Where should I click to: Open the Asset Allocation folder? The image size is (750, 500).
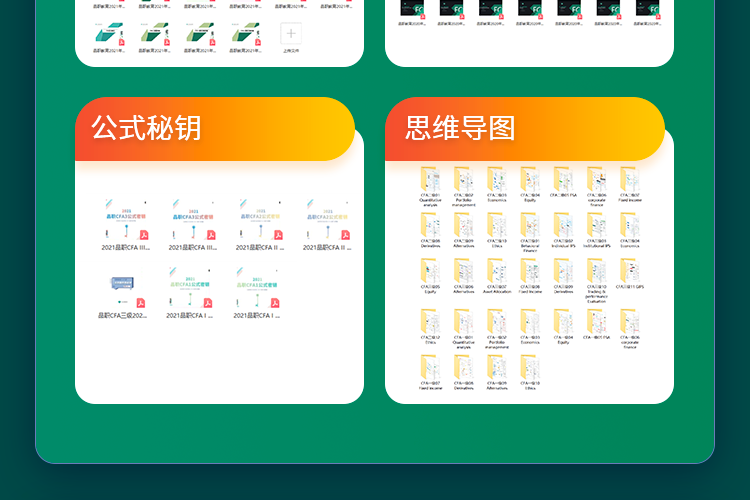pos(497,276)
